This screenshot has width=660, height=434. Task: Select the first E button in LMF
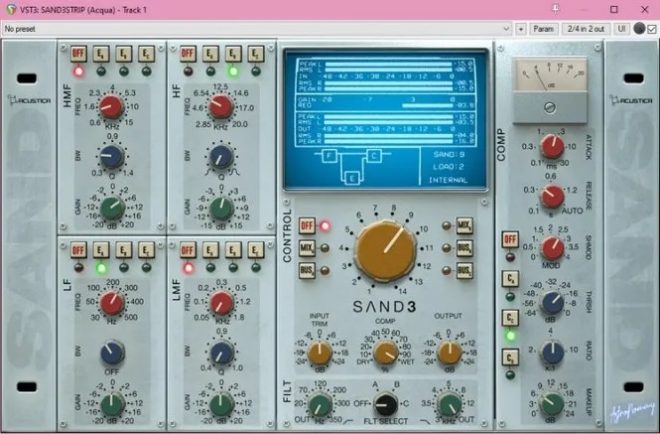coord(210,250)
